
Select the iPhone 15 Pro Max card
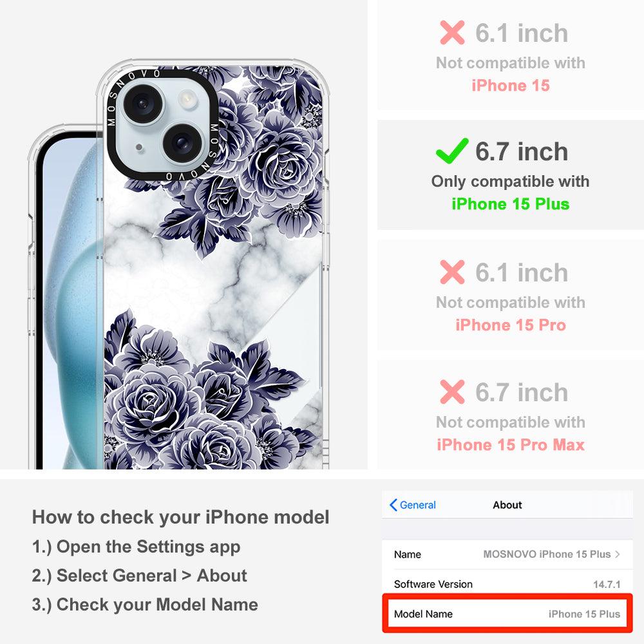[511, 415]
